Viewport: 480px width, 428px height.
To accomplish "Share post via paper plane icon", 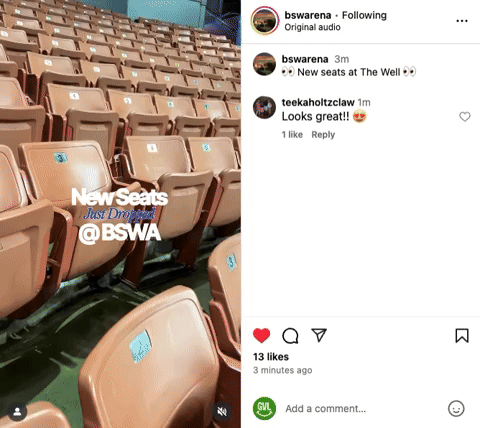I will click(x=319, y=335).
